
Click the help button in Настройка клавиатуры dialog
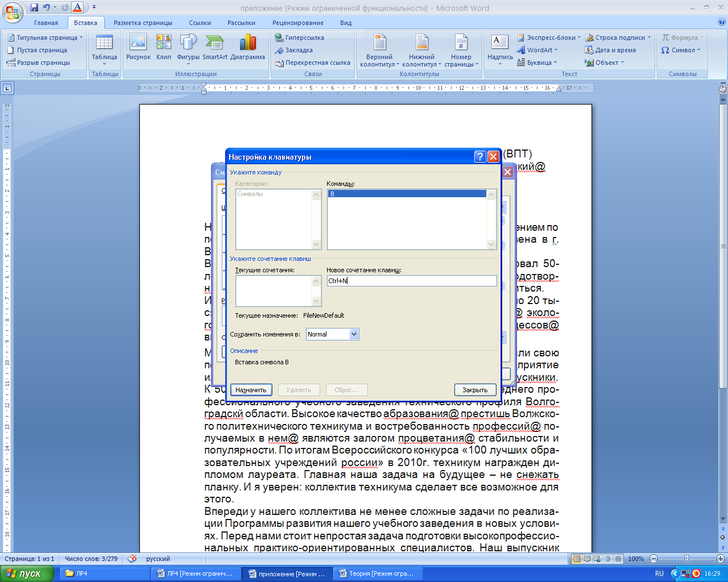click(480, 157)
